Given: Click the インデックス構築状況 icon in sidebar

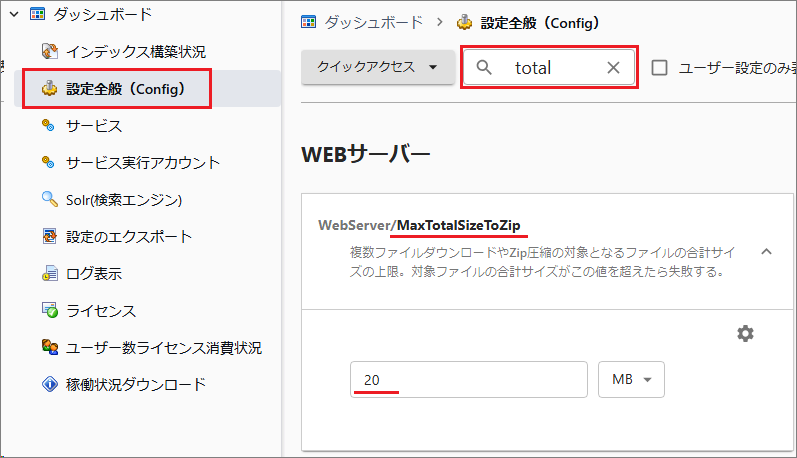Looking at the screenshot, I should click(49, 51).
